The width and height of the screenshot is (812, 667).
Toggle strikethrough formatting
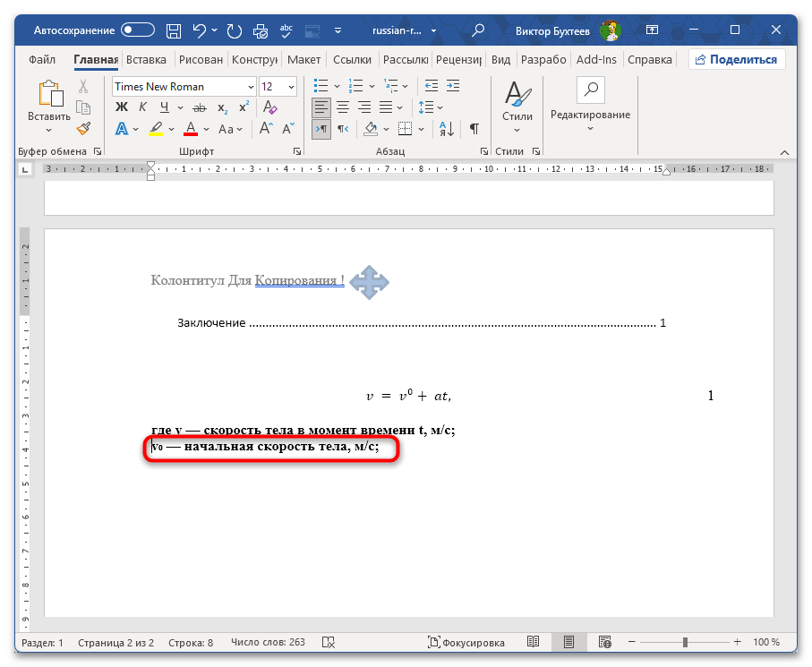200,107
